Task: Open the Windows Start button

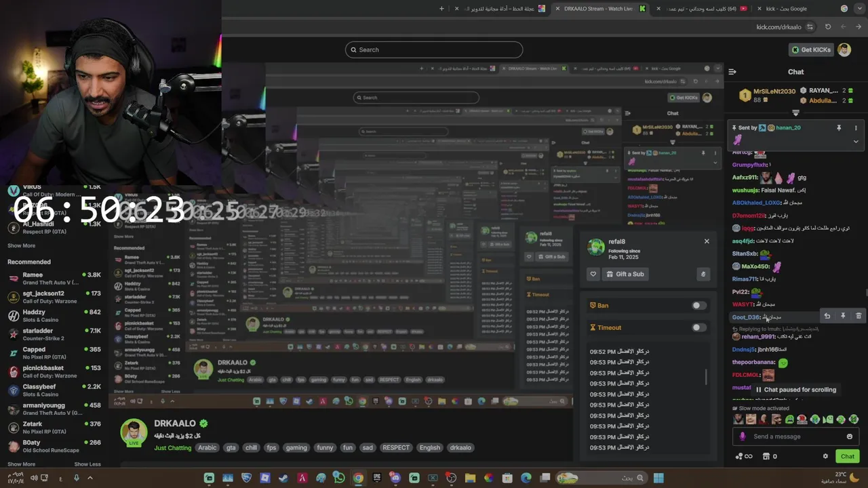Action: coord(658,478)
